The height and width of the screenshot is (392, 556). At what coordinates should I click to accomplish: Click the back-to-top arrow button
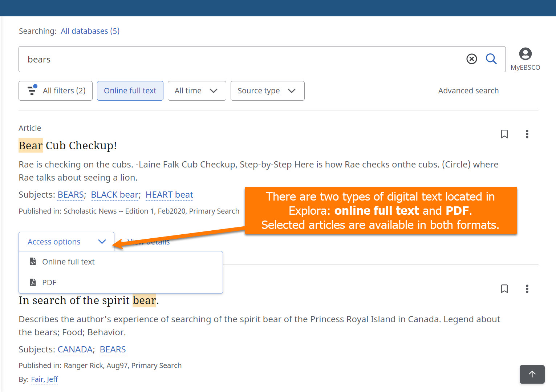point(532,374)
